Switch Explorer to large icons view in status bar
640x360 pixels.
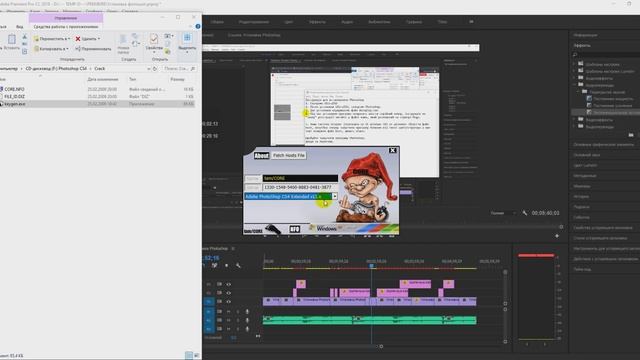point(196,356)
